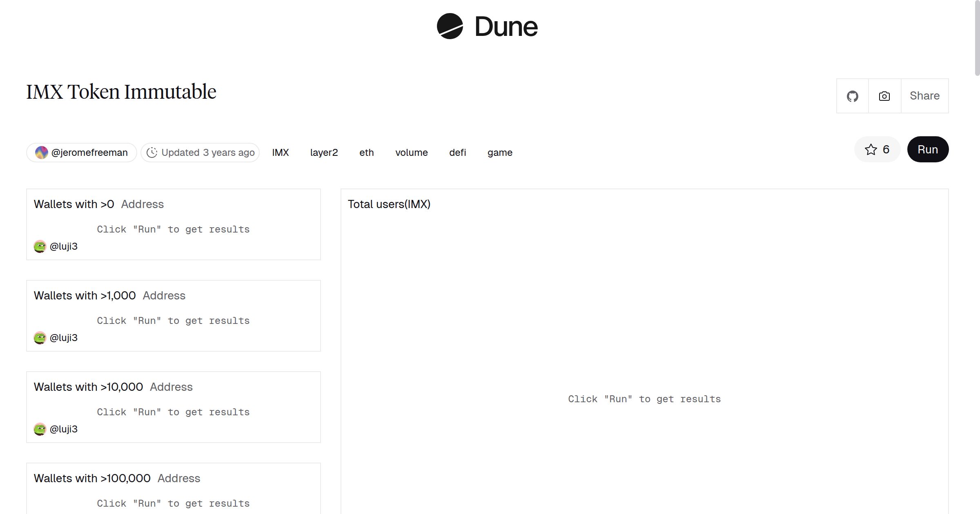980x514 pixels.
Task: Click luji3 avatar under Wallets >0
Action: (x=40, y=246)
